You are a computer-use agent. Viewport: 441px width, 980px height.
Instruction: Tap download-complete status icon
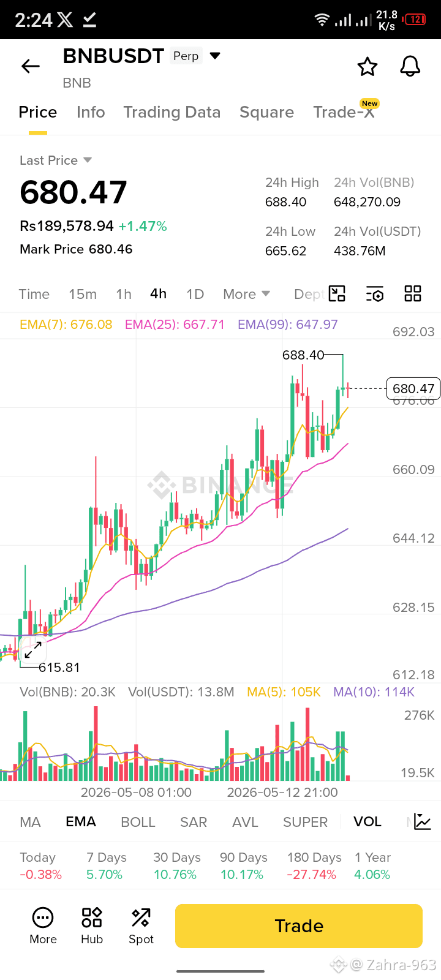[x=89, y=20]
